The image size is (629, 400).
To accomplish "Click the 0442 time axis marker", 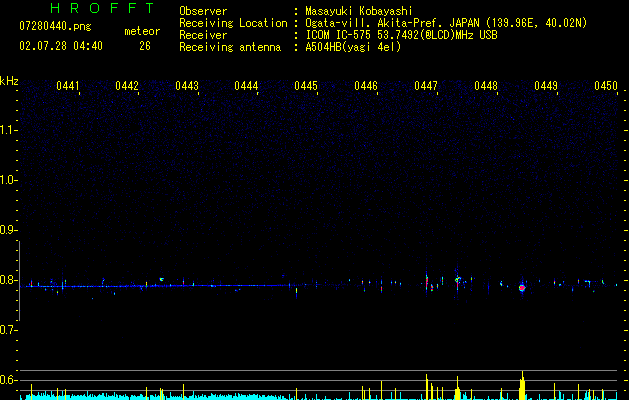I will [x=127, y=85].
